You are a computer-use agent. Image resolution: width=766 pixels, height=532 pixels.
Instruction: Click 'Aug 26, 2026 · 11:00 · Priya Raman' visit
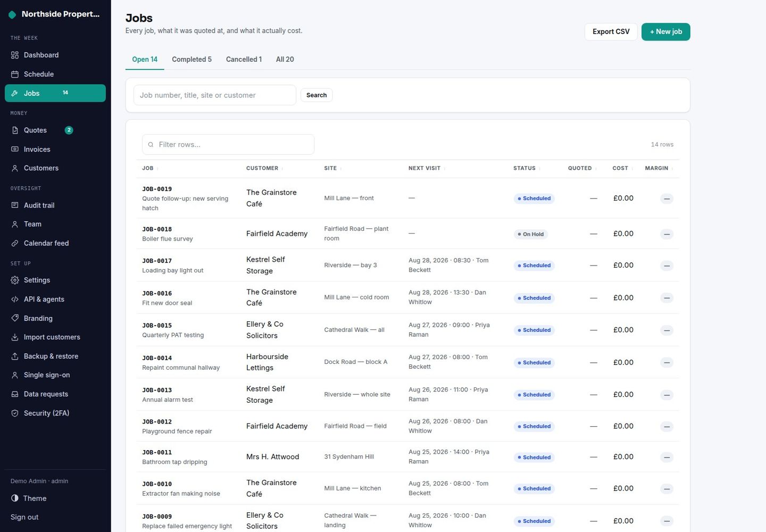tap(448, 394)
